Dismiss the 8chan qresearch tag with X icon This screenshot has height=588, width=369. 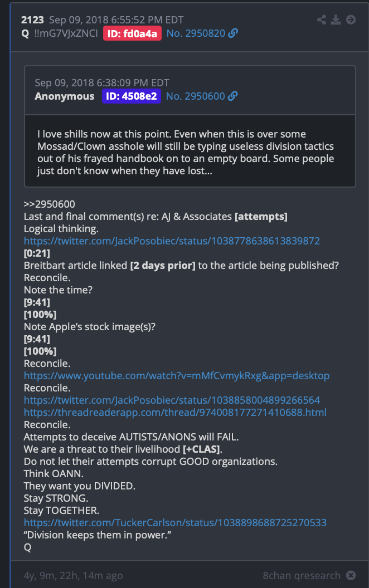coord(351,575)
